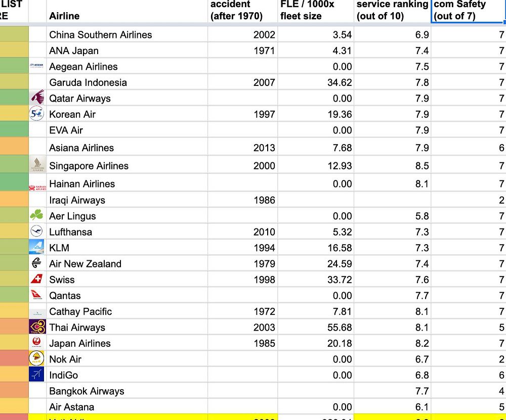Select the 2002 accident year cell
The height and width of the screenshot is (420, 506).
(243, 34)
